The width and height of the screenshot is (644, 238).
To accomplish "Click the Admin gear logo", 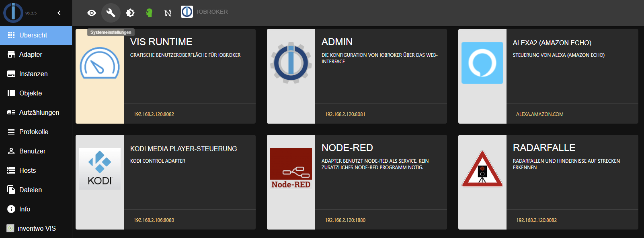I will [291, 63].
